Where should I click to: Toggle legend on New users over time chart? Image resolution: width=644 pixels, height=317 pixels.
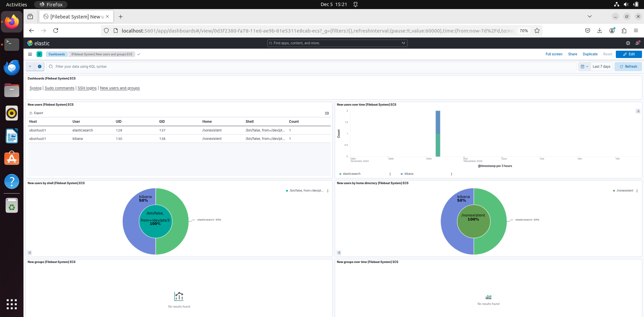tap(638, 111)
